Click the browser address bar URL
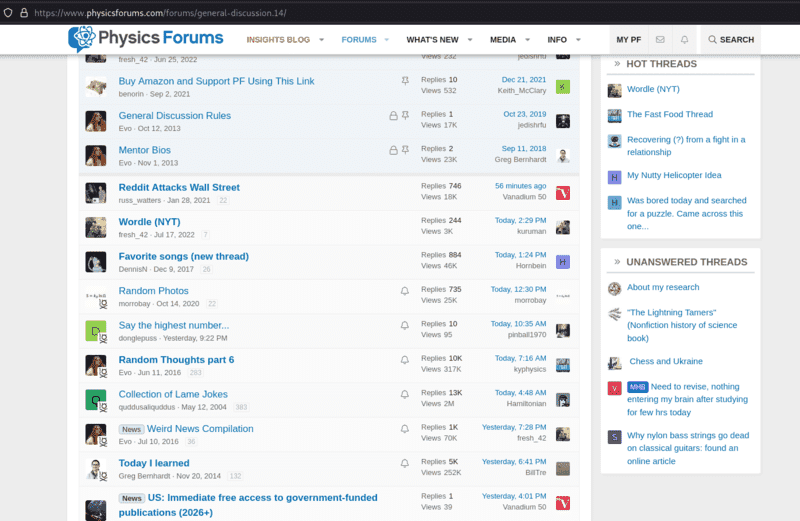This screenshot has width=800, height=521. click(160, 13)
